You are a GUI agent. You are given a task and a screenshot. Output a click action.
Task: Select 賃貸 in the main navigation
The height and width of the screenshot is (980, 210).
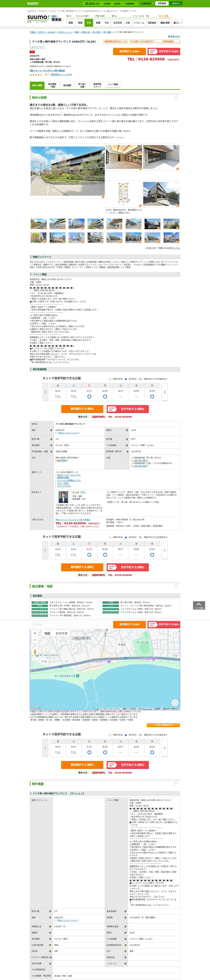pyautogui.click(x=70, y=23)
